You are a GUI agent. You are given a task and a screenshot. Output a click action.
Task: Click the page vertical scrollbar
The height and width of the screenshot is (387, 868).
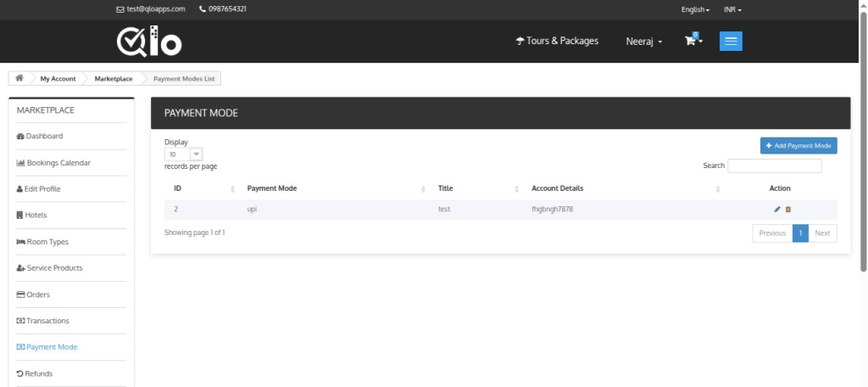[864, 142]
